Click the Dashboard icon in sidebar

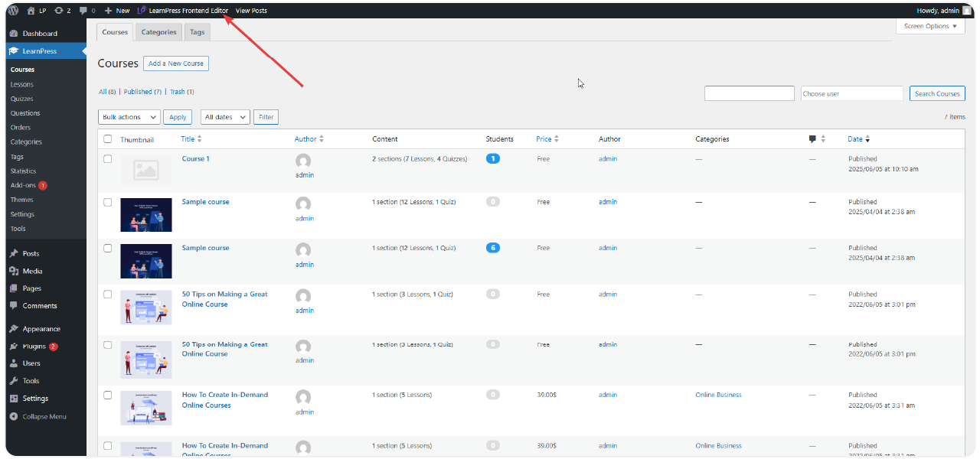pyautogui.click(x=14, y=34)
